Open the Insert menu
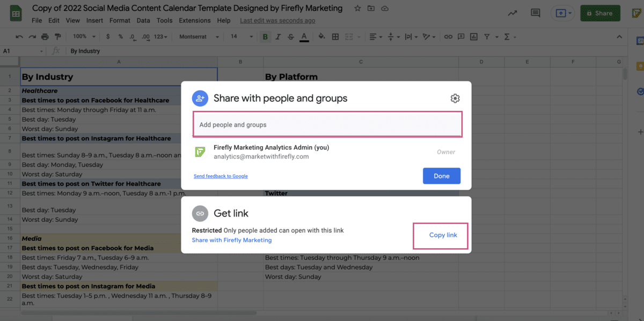 pyautogui.click(x=94, y=20)
